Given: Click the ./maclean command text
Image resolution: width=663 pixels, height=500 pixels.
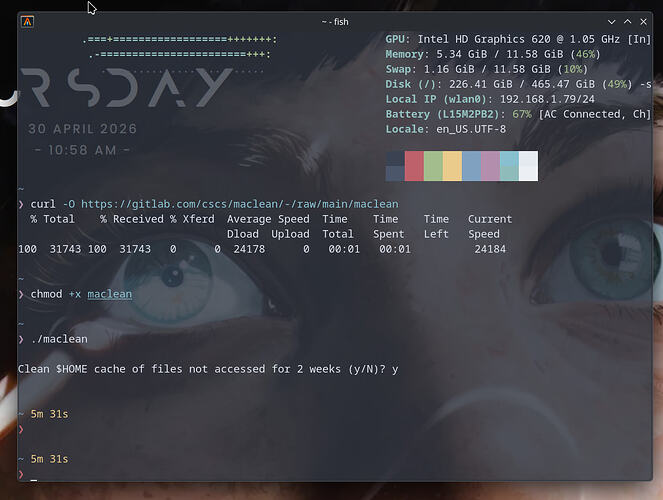Looking at the screenshot, I should tap(59, 339).
